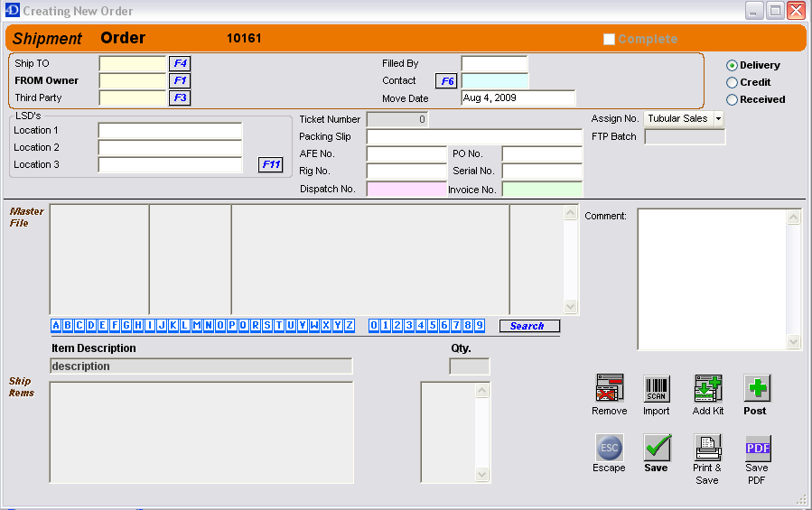Filter master file by digit 0
The image size is (812, 510).
click(x=373, y=326)
